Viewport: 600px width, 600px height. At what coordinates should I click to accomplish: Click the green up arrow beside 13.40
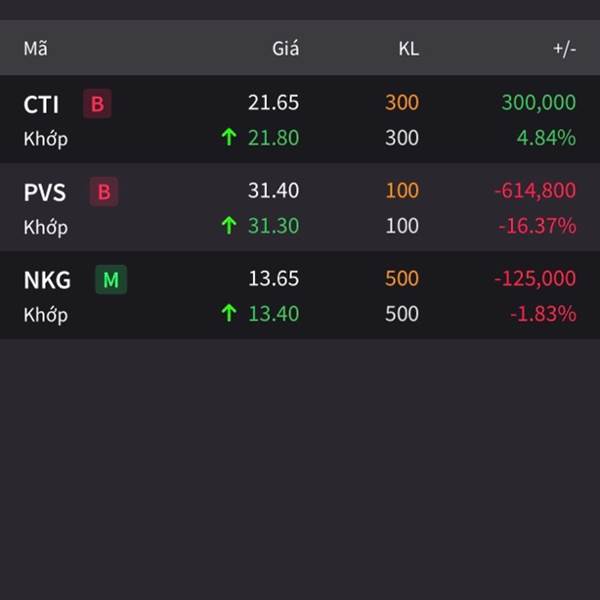229,313
